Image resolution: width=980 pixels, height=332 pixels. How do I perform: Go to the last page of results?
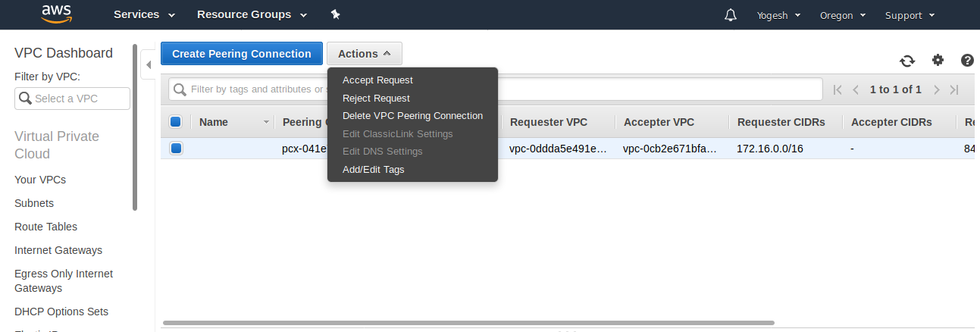click(x=954, y=89)
